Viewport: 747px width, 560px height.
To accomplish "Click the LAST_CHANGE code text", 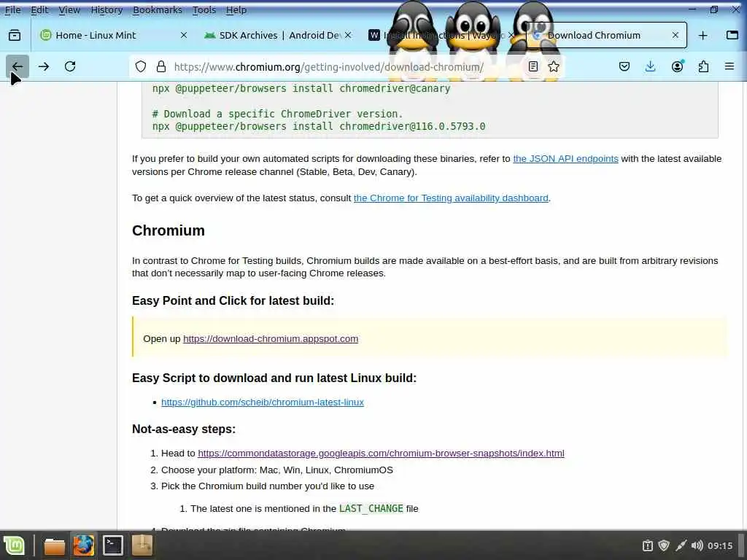I will pos(371,508).
